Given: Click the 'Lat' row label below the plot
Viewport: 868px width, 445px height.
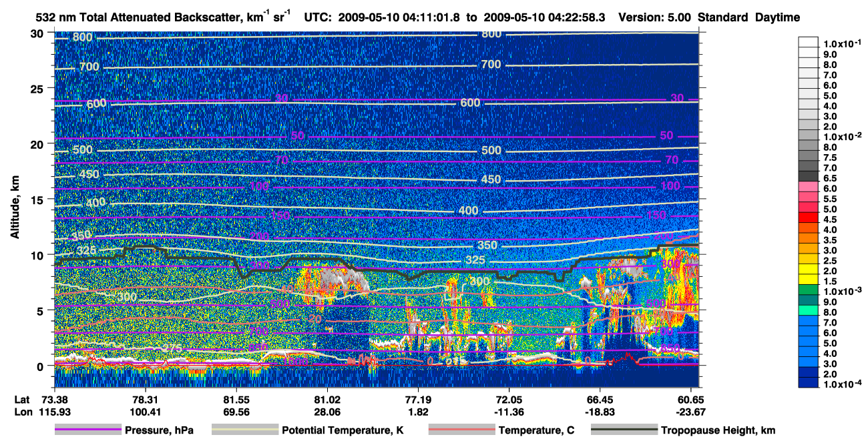Looking at the screenshot, I should 21,400.
